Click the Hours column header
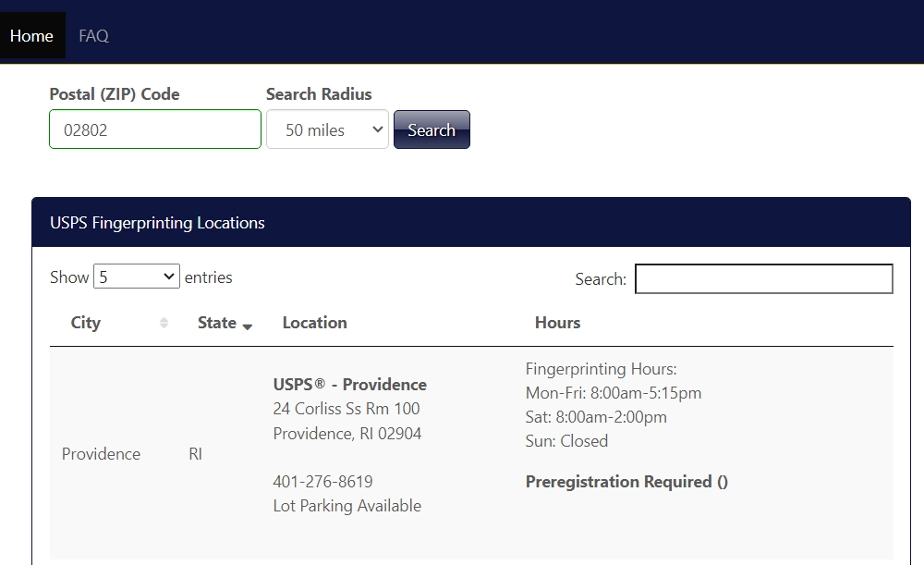The image size is (924, 578). [x=557, y=323]
